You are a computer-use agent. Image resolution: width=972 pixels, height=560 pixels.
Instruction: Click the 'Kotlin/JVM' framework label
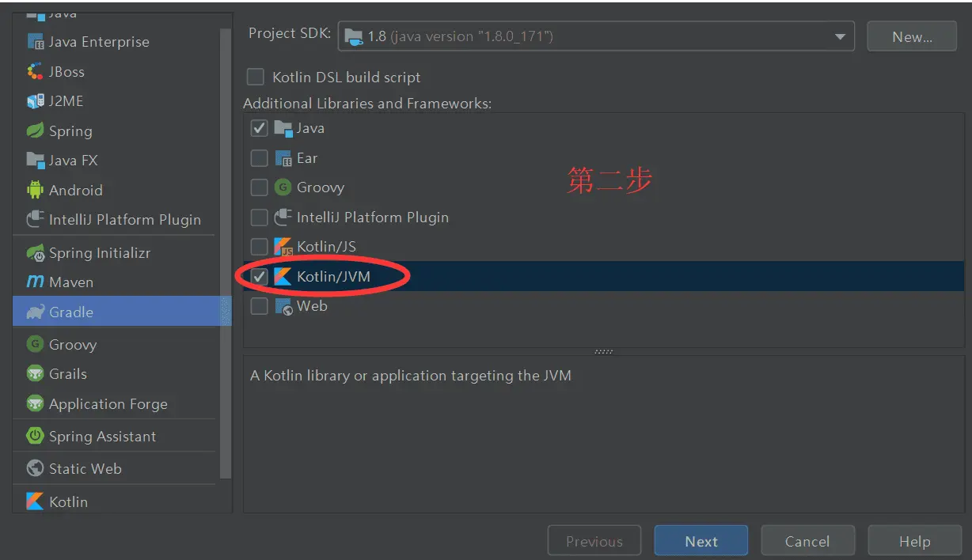333,277
